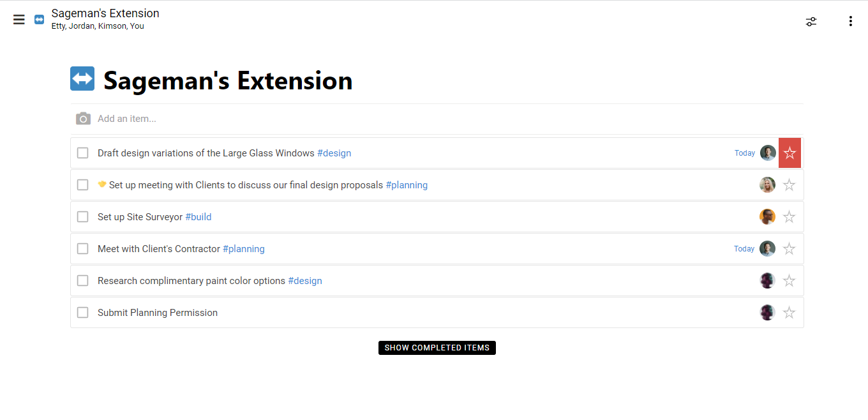This screenshot has height=420, width=868.
Task: Open the small list icon in header
Action: 40,20
